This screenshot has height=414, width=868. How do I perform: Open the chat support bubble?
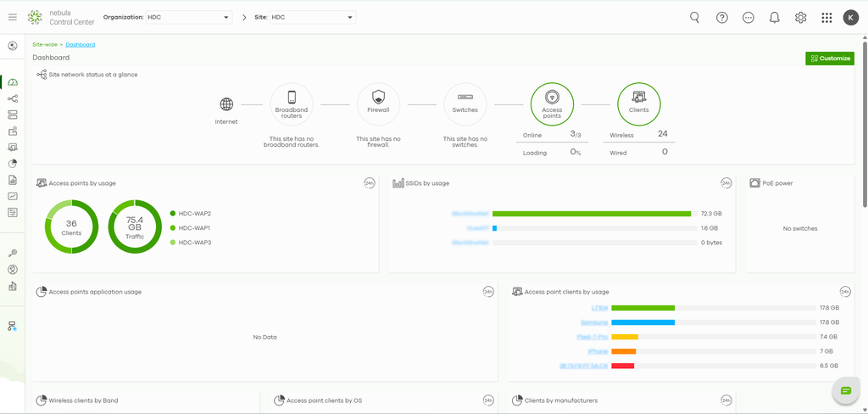(x=846, y=391)
